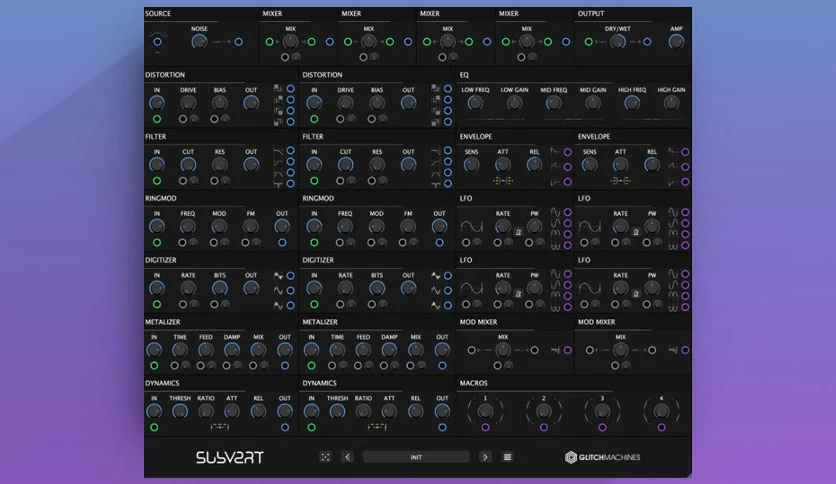Click the modulation jack under left Distortion DRIVE

coord(183,119)
